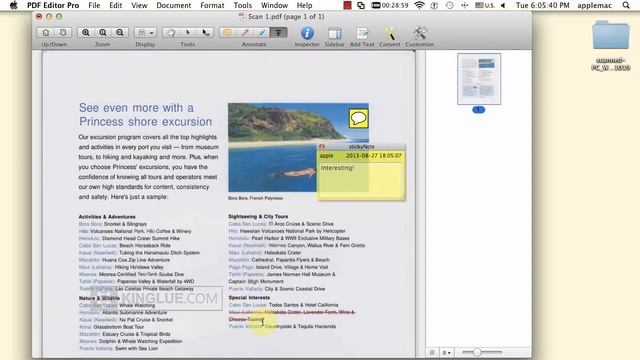
Task: Click the page number badge under thumbnail
Action: coord(479,109)
